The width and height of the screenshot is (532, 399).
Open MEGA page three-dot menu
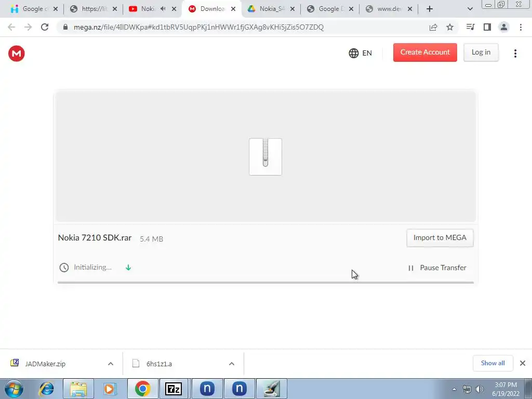(515, 54)
